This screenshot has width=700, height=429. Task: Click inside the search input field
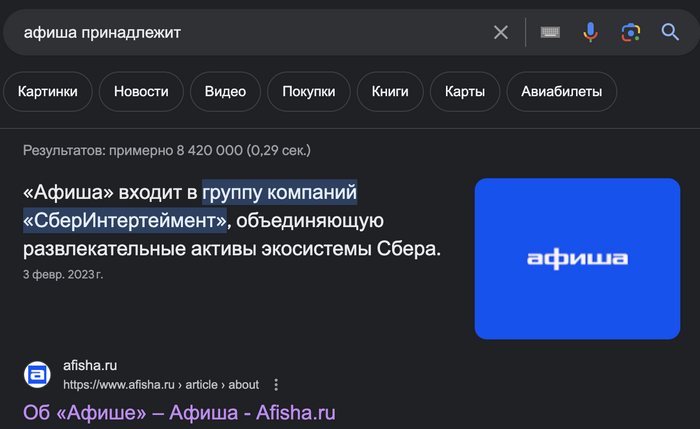click(x=250, y=33)
